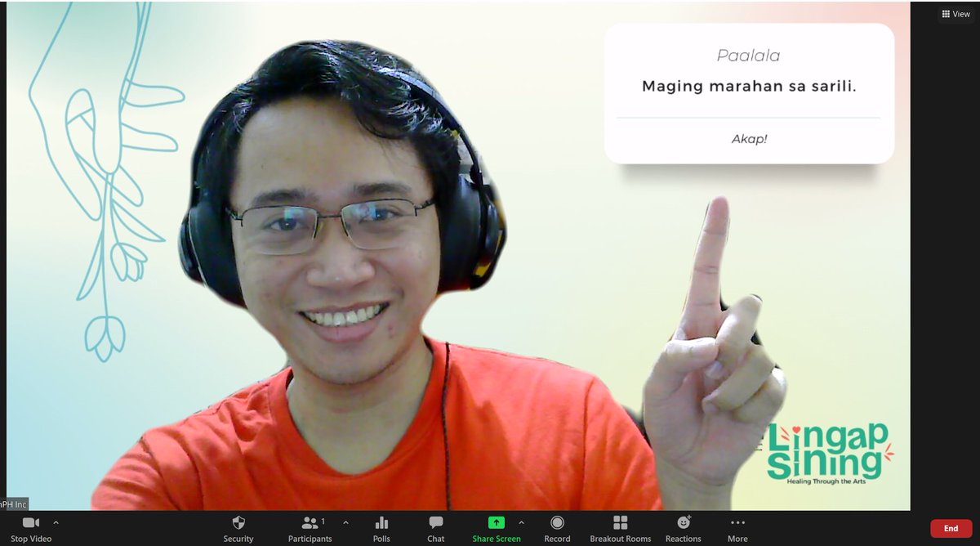Screen dimensions: 980x546
Task: Expand the Participants options chevron
Action: coord(345,522)
